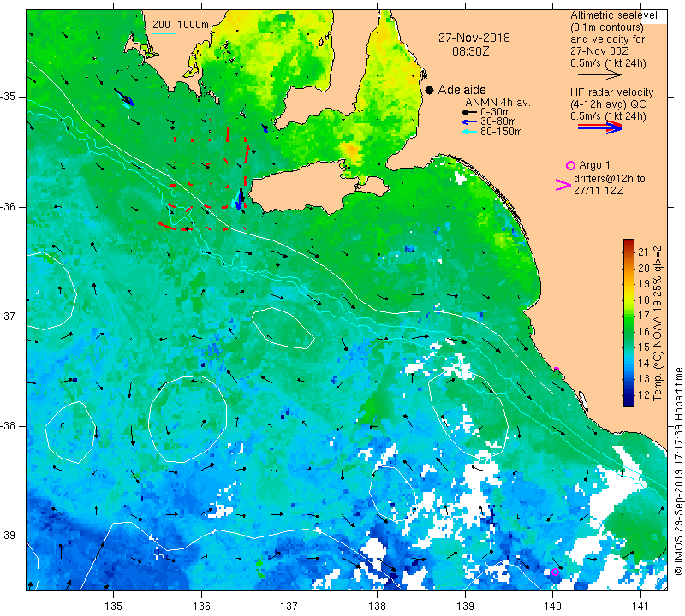
Task: Click the longitude label 136 on axis
Action: (x=201, y=606)
